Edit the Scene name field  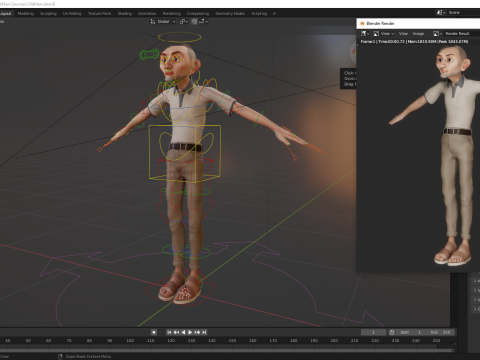point(463,12)
